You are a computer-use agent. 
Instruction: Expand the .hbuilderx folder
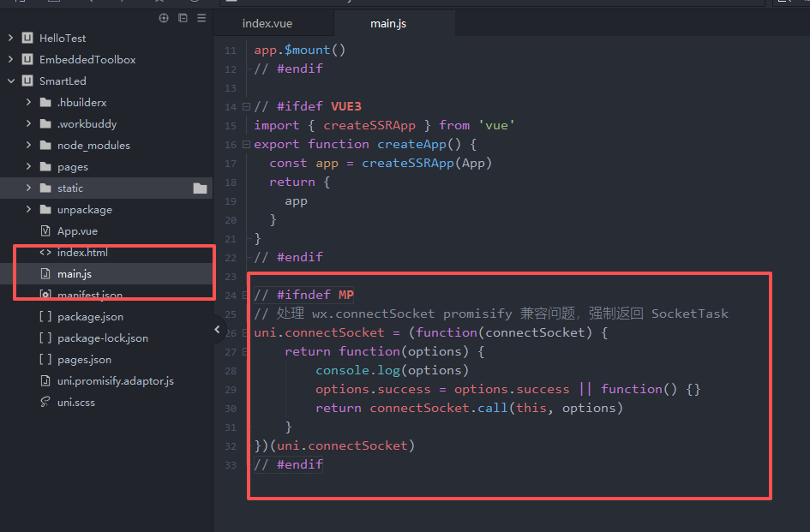point(29,102)
